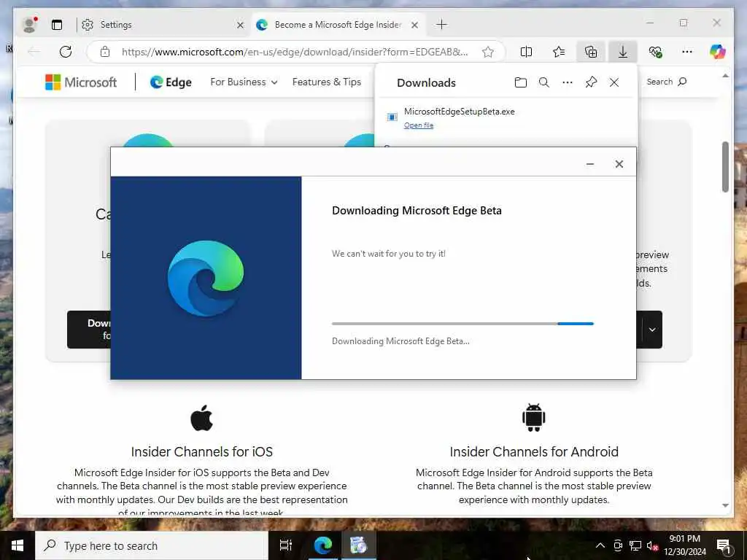Open the Edge profile avatar icon
The image size is (747, 560).
click(x=29, y=25)
